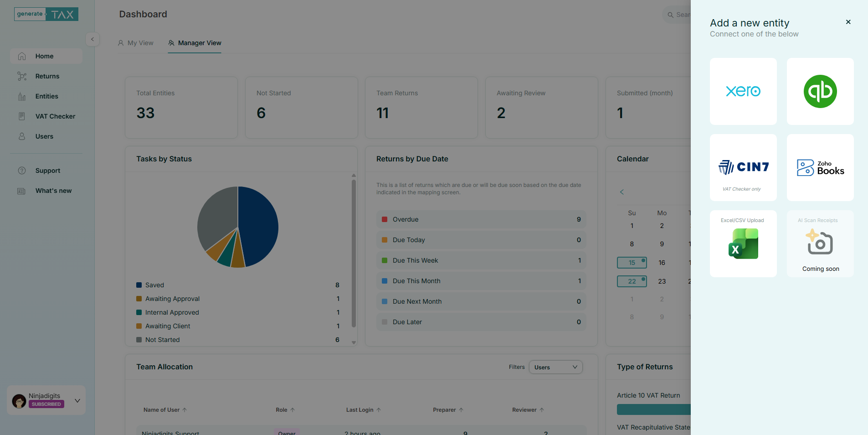
Task: Navigate to Entities in sidebar
Action: coord(47,96)
